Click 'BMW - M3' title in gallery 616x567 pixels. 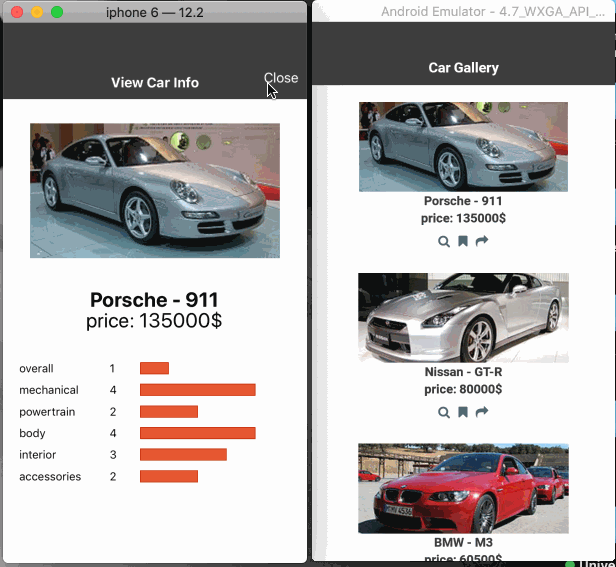[x=463, y=543]
